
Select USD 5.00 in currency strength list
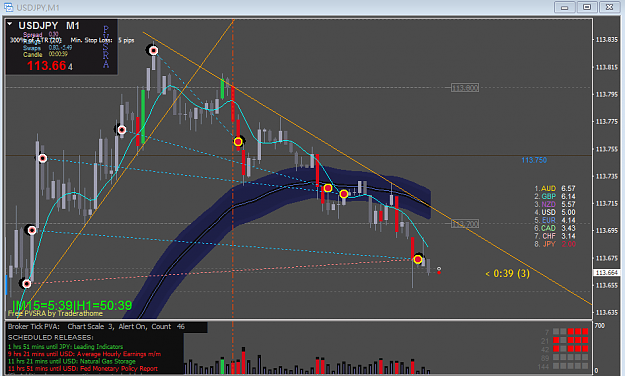(x=555, y=213)
